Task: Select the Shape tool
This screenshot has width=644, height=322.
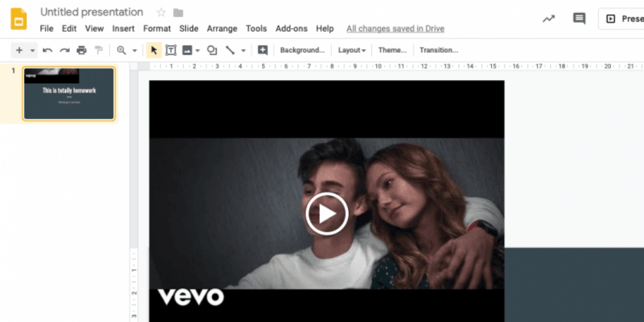Action: click(212, 50)
